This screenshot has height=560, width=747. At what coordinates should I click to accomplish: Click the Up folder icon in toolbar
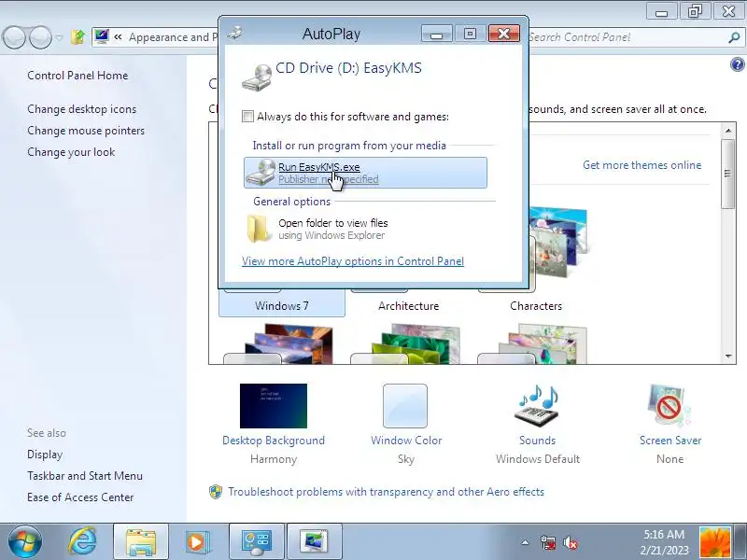pos(78,36)
